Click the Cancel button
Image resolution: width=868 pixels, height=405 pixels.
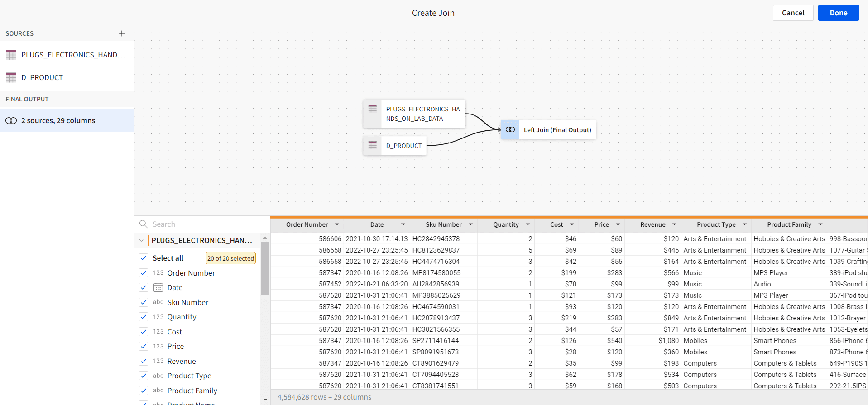[793, 13]
